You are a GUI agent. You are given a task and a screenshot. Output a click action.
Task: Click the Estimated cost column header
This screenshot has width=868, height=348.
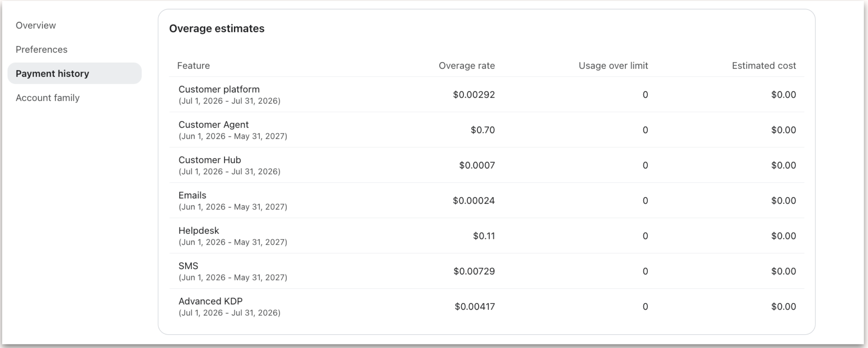[764, 66]
